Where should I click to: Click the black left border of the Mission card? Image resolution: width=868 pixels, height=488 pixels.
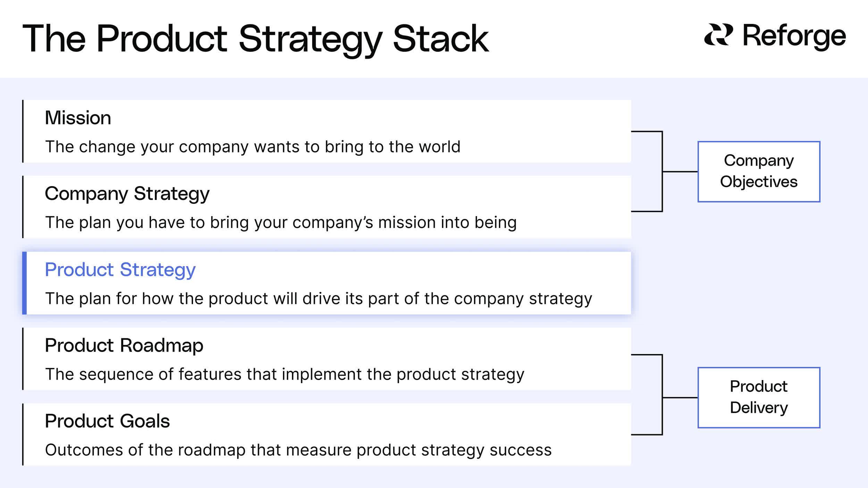[23, 131]
